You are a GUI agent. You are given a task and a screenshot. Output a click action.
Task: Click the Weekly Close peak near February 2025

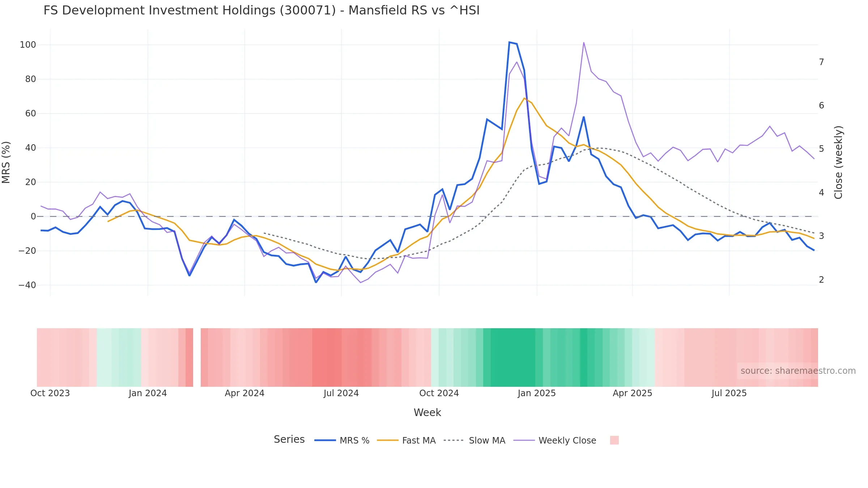[x=584, y=43]
